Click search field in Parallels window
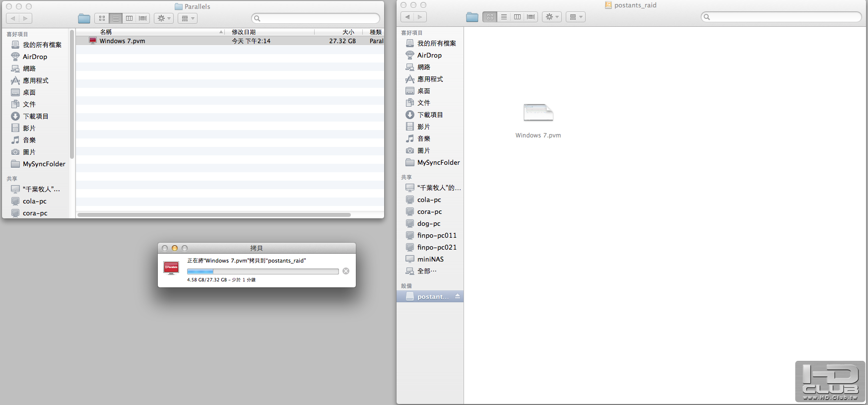Screen dimensions: 868x405 click(316, 18)
